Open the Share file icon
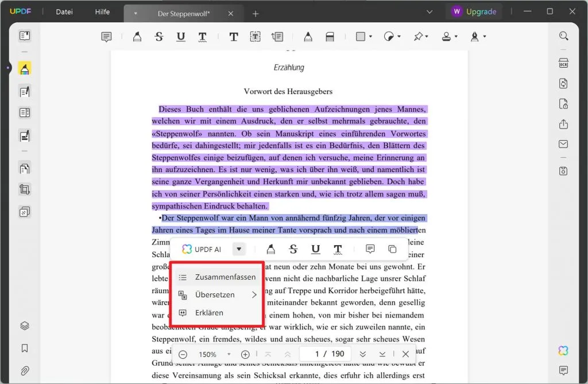 564,124
